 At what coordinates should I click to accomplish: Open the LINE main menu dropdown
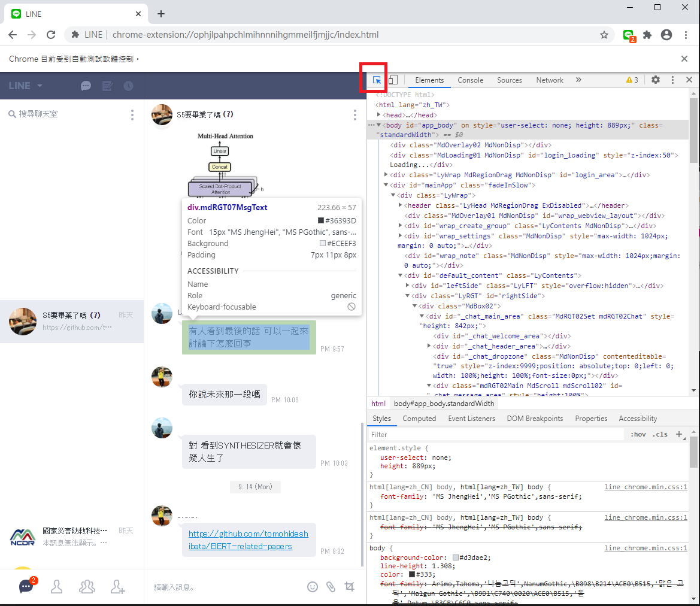tap(25, 86)
